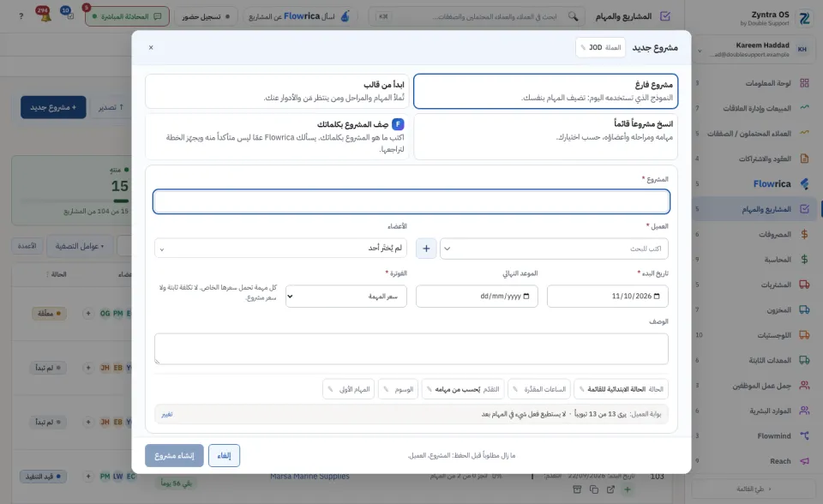This screenshot has width=823, height=504.
Task: Open العقود والاشتراكات in the sidebar
Action: click(754, 159)
